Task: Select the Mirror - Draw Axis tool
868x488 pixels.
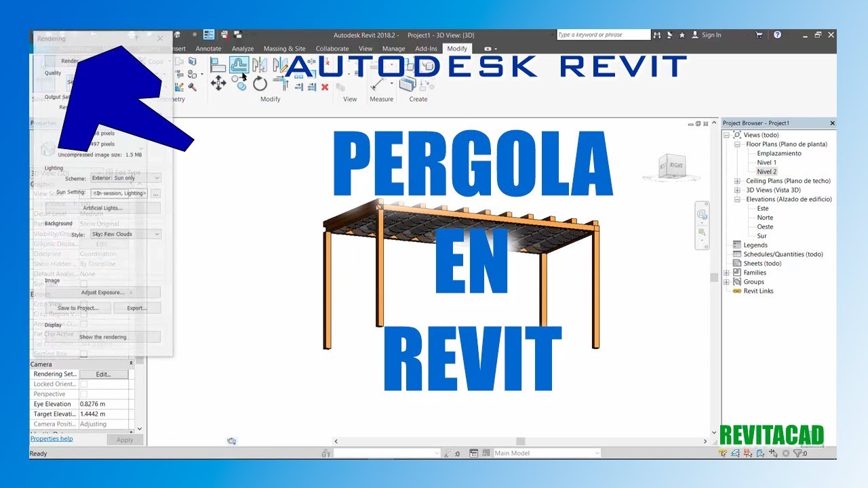Action: tap(280, 65)
